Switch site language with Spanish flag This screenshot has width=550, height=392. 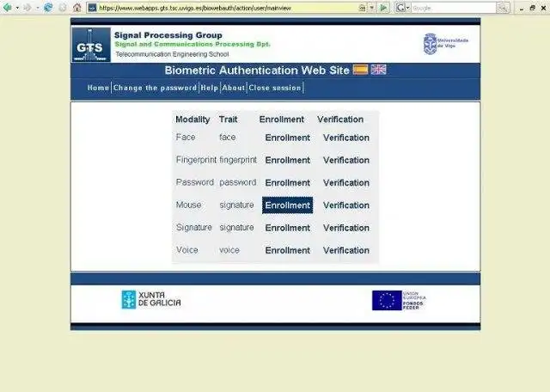(360, 70)
